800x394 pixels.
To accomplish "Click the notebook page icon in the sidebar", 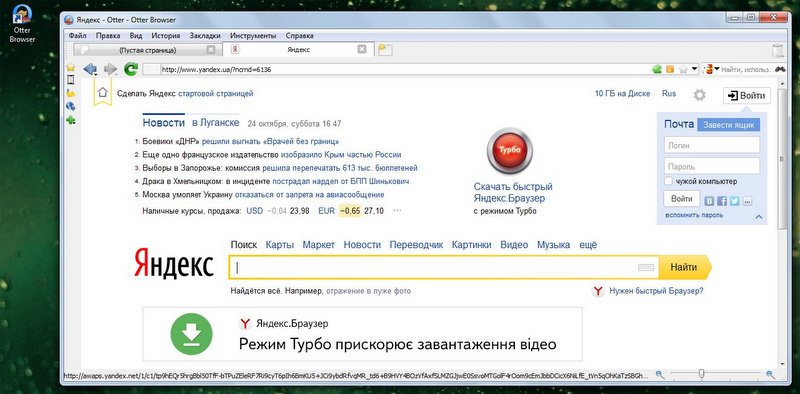I will click(x=71, y=80).
